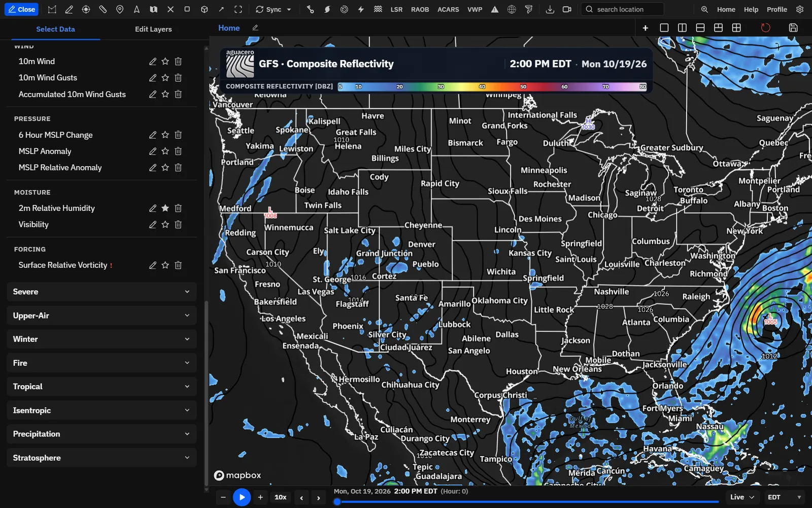Open the Help menu

point(751,9)
